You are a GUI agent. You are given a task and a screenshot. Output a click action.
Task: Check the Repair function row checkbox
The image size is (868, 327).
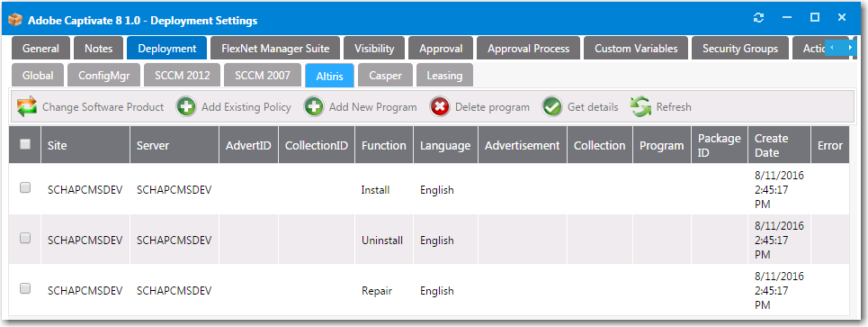(25, 288)
